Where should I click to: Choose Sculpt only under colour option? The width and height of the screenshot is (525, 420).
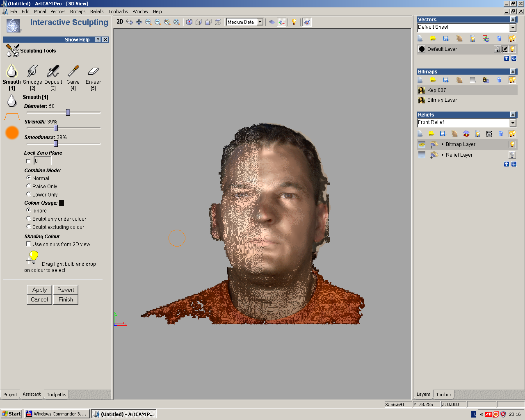[x=29, y=219]
